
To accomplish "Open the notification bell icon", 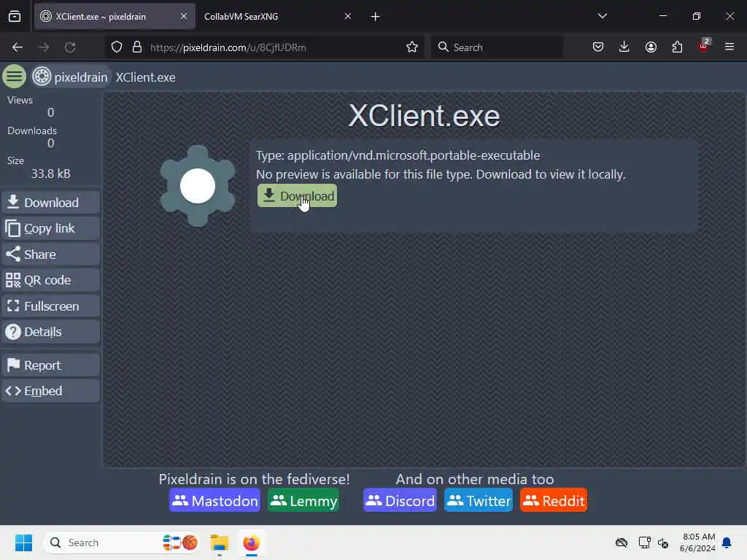I will click(727, 542).
